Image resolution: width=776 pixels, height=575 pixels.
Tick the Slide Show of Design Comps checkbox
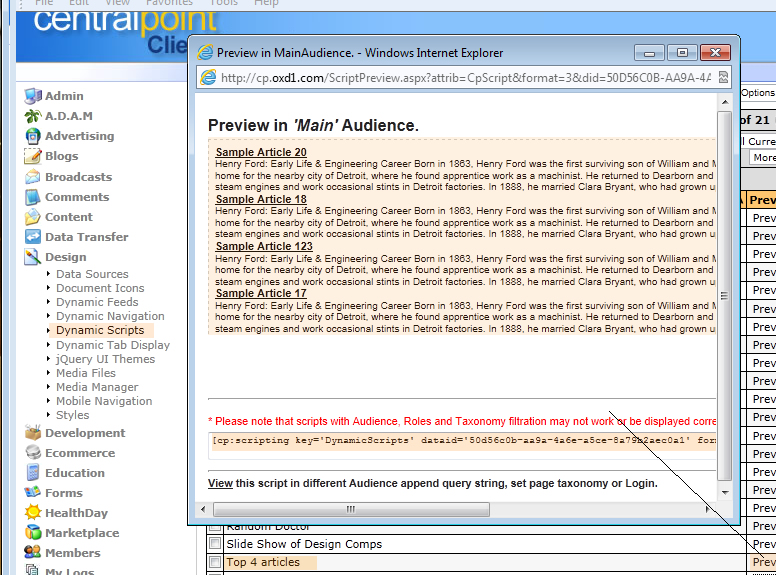[215, 544]
